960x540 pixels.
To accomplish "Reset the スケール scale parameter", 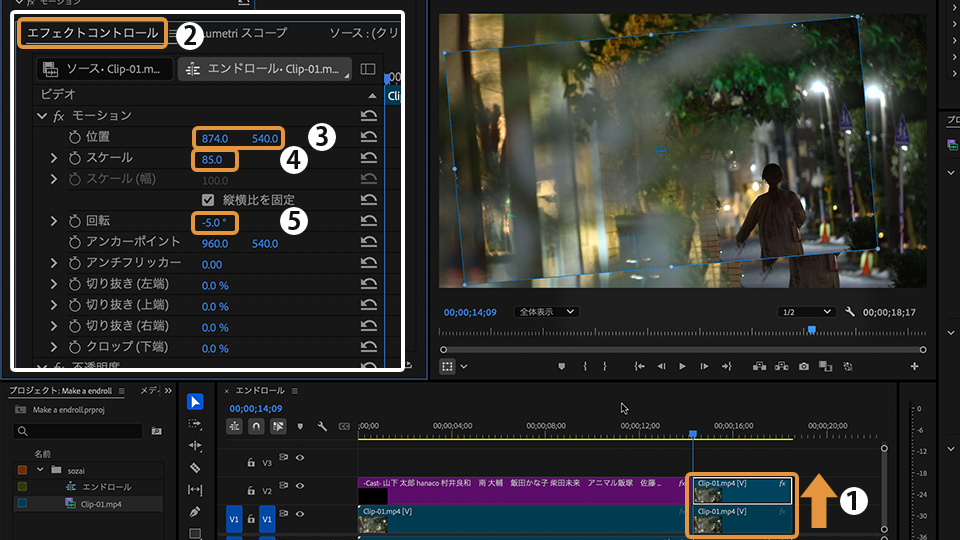I will coord(369,158).
